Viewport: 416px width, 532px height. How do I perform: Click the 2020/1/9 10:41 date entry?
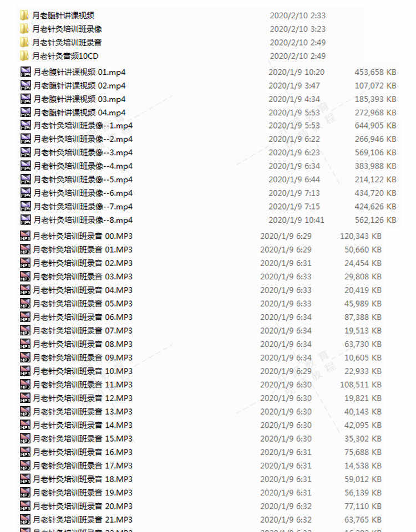pyautogui.click(x=296, y=220)
